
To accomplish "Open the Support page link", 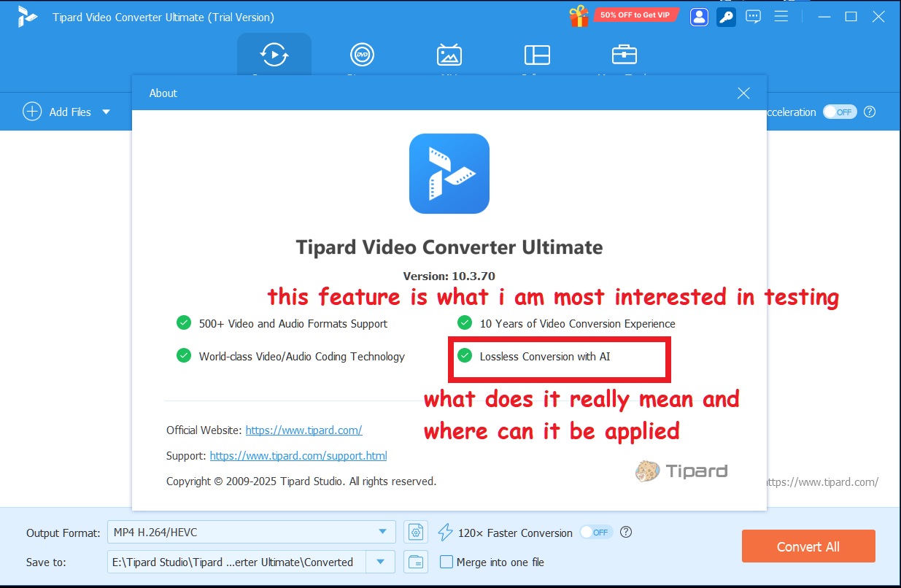I will 298,456.
